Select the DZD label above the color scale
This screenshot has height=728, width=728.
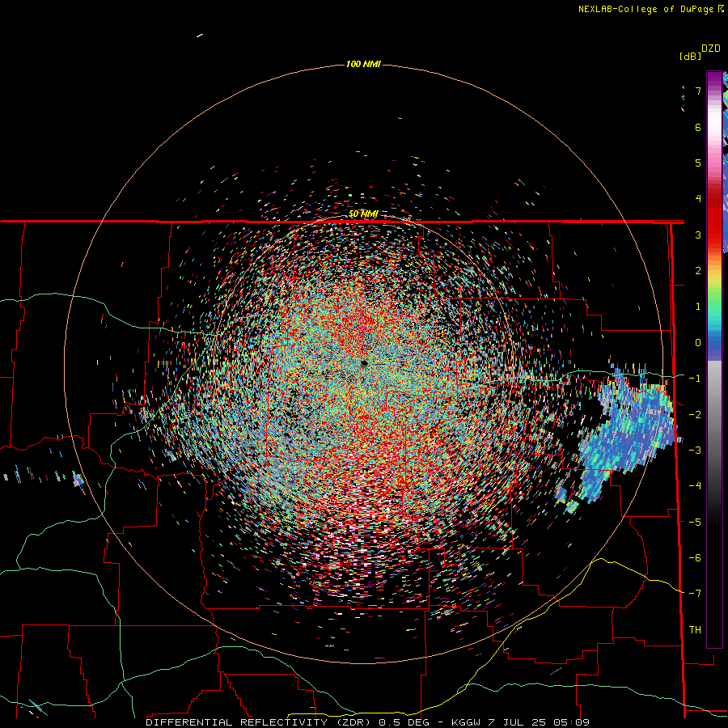coord(711,49)
